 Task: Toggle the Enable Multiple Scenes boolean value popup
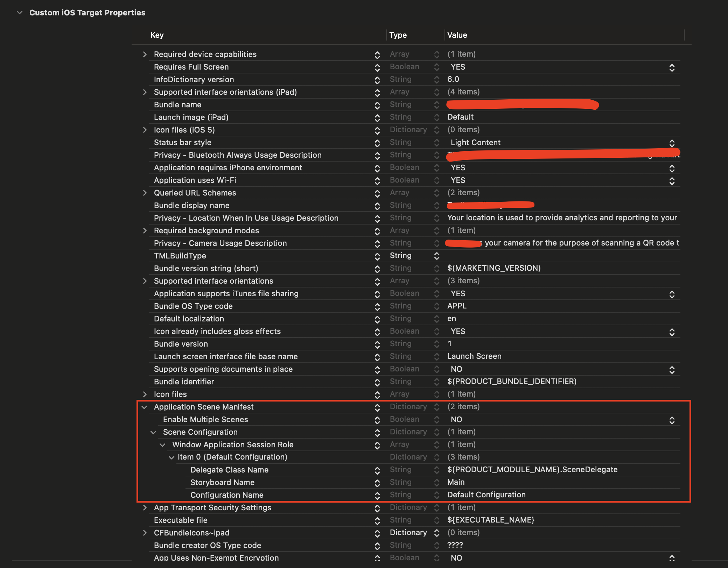tap(672, 420)
